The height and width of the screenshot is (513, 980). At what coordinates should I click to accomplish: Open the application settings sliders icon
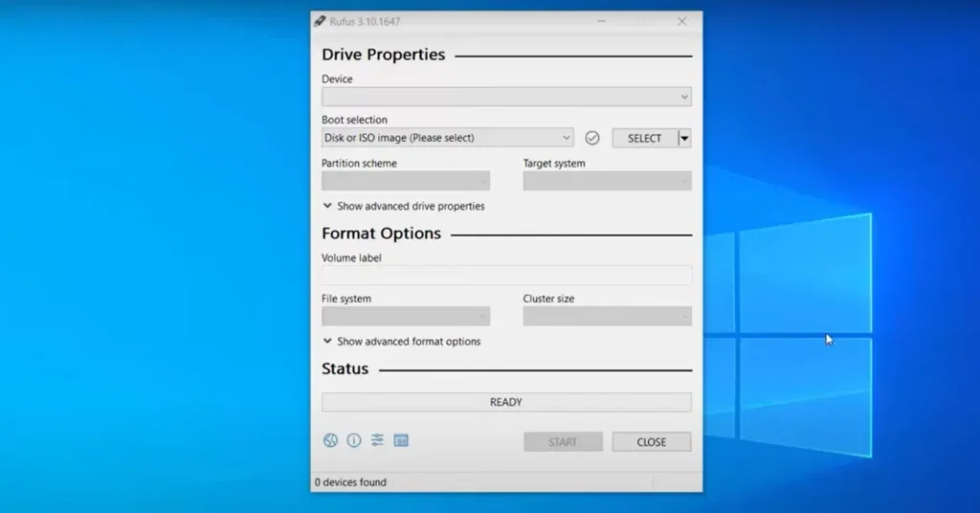(377, 440)
